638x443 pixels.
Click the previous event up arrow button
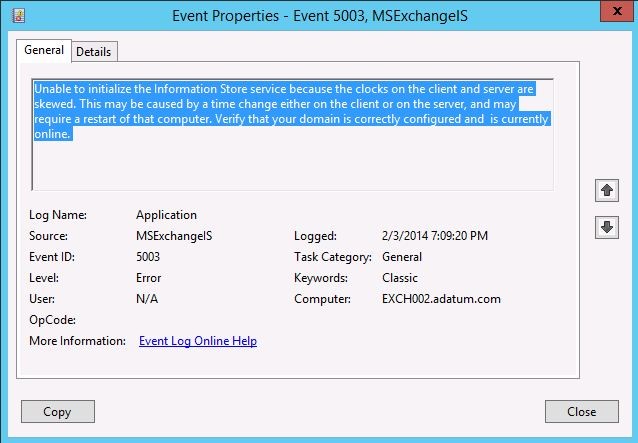(x=607, y=190)
